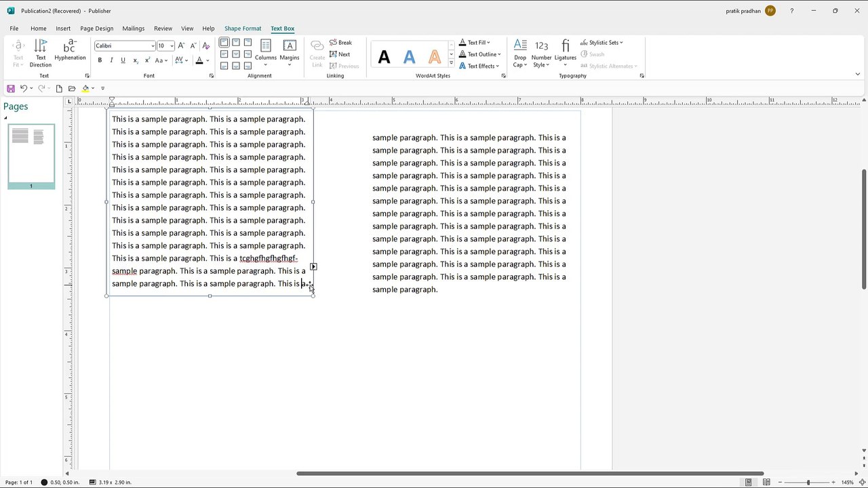Switch to the Mailings tab

[x=134, y=28]
